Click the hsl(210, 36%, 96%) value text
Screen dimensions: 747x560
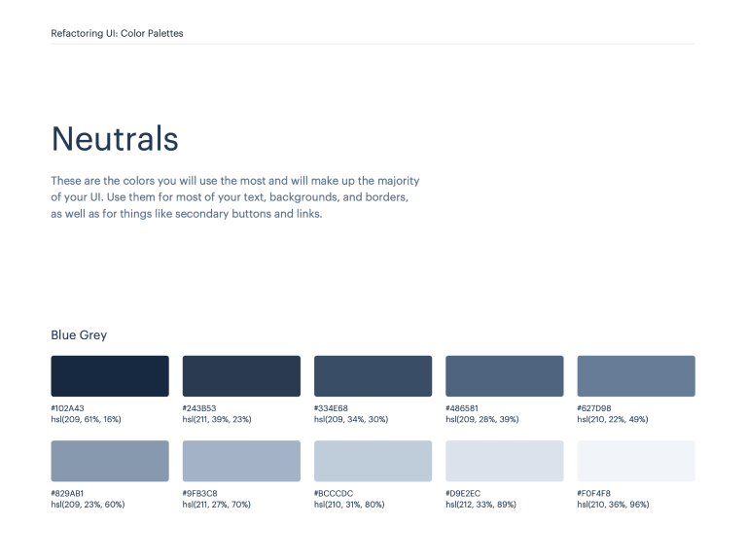[613, 505]
